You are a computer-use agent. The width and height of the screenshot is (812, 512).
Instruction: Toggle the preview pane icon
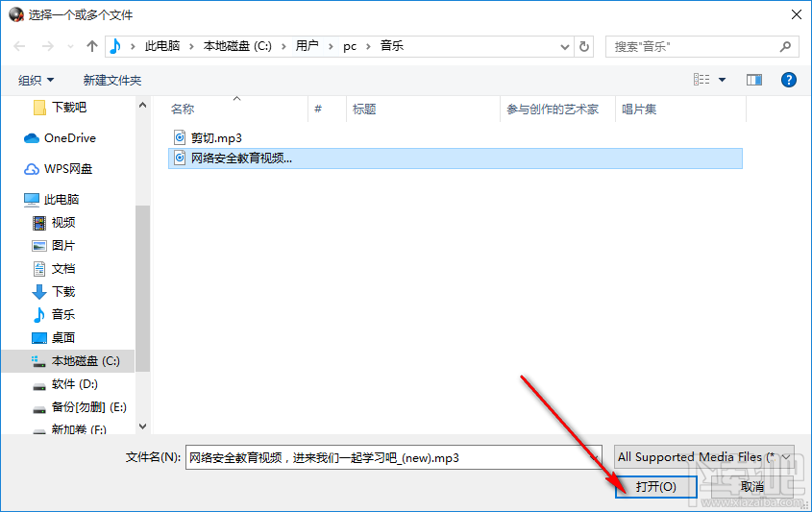(754, 80)
